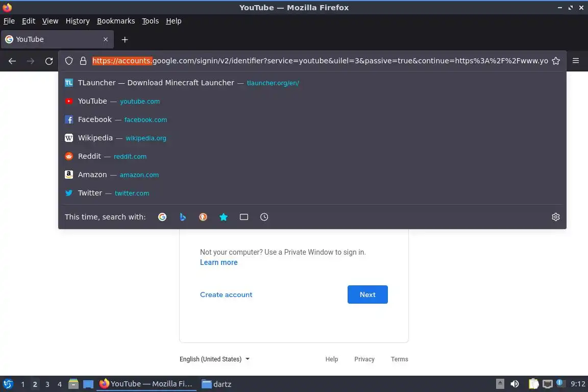
Task: Open the taskbar start menu icon
Action: [8, 384]
